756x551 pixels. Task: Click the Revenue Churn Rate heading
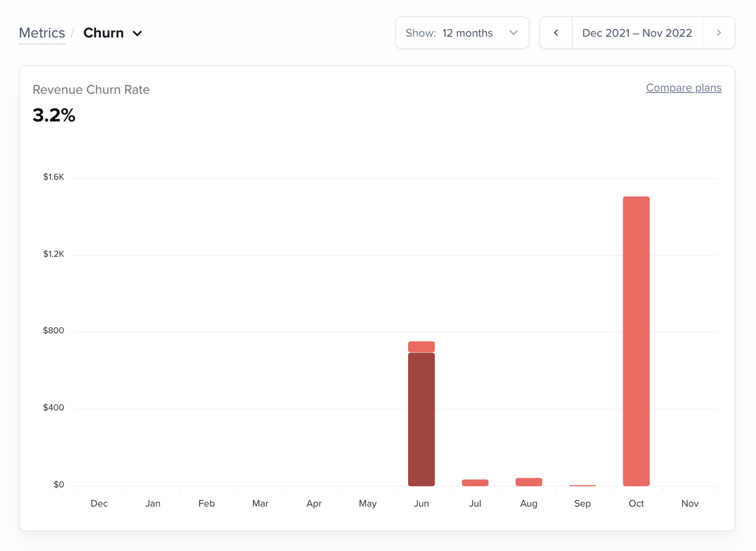91,90
